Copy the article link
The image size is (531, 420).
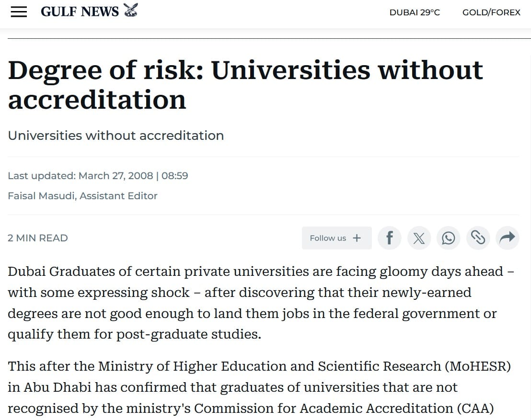(478, 238)
